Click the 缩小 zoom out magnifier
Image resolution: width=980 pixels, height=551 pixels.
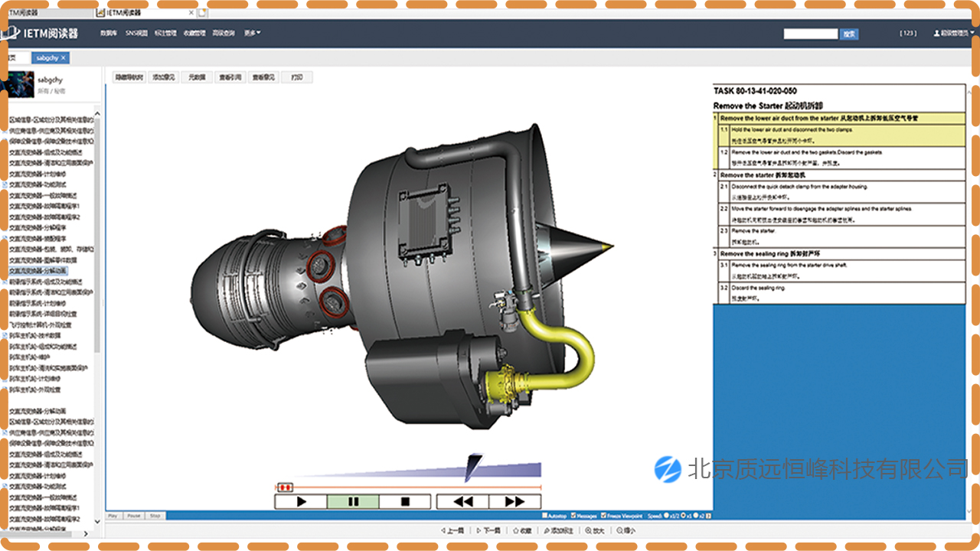coord(625,530)
